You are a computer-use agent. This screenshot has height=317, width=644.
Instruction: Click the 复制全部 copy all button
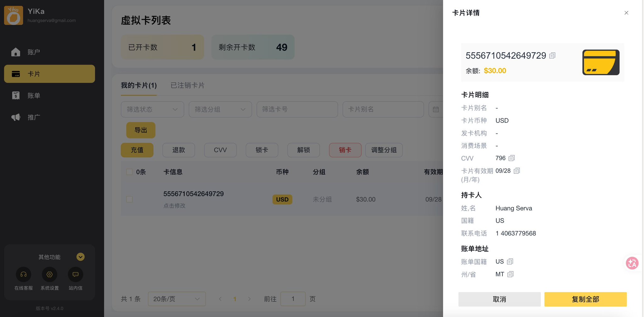585,299
